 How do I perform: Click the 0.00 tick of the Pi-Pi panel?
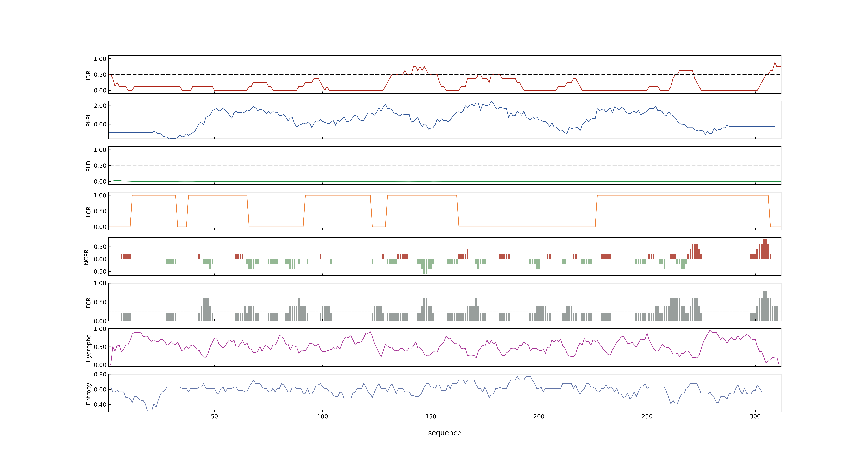pos(100,124)
